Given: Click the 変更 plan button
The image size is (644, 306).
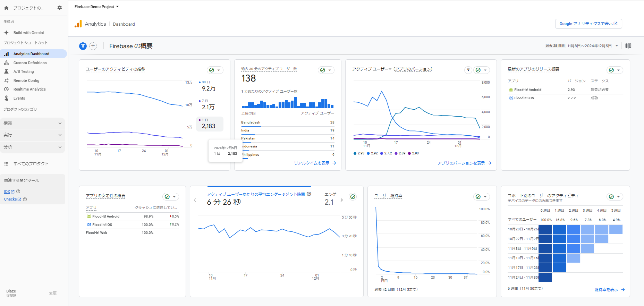Looking at the screenshot, I should [x=53, y=293].
